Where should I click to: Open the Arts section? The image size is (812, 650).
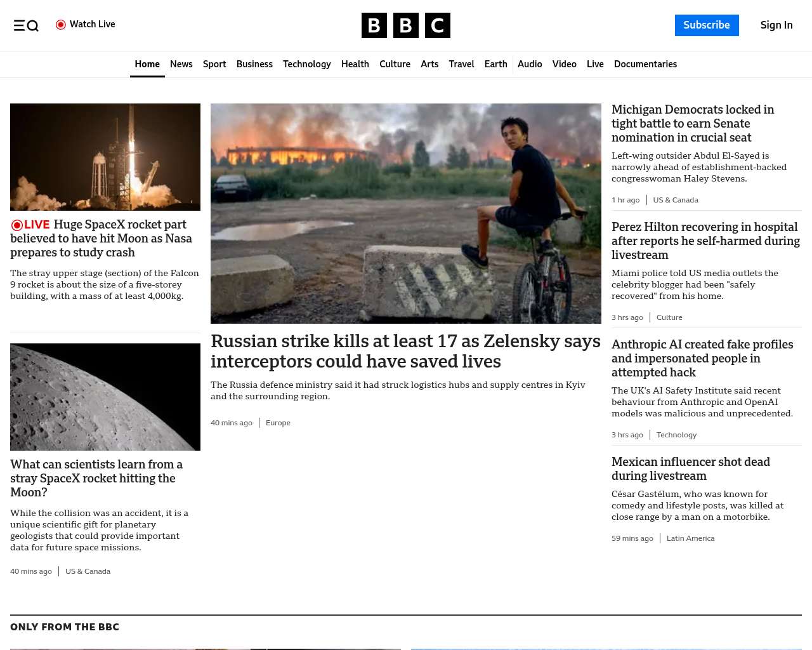point(429,64)
